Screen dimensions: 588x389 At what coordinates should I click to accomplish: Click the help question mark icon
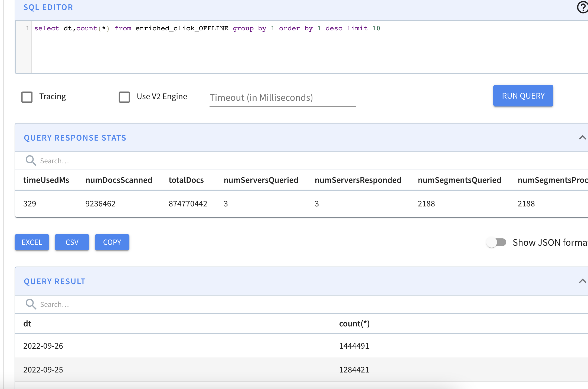tap(582, 7)
